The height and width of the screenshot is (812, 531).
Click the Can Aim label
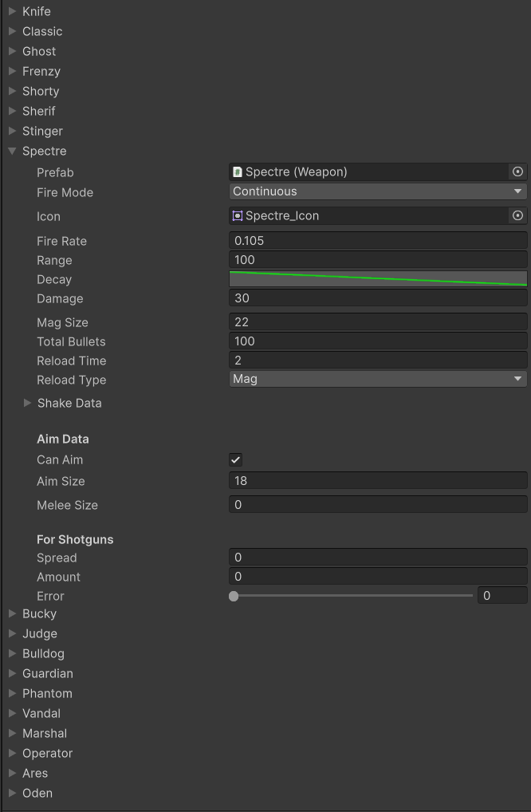[x=60, y=460]
